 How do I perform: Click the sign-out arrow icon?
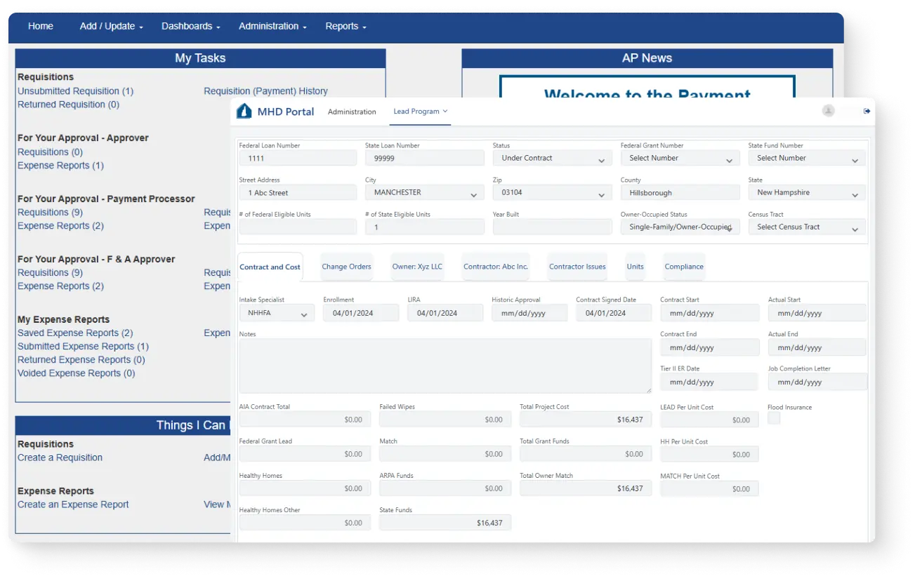867,110
